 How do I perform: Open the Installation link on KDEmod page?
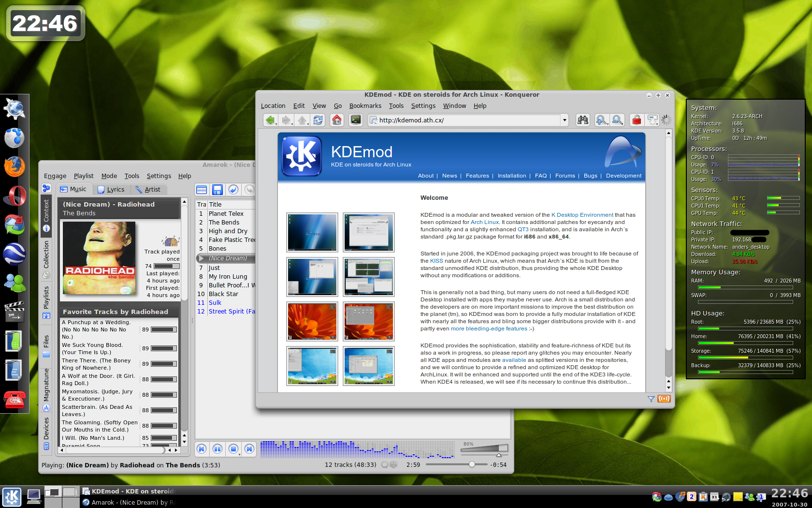[512, 176]
